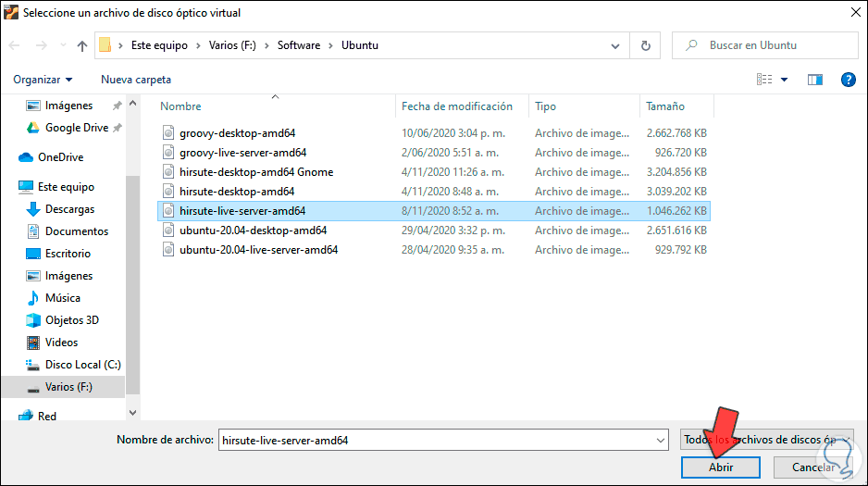
Task: Click the date 8/11/2020 8:52 a. m.
Action: (450, 211)
